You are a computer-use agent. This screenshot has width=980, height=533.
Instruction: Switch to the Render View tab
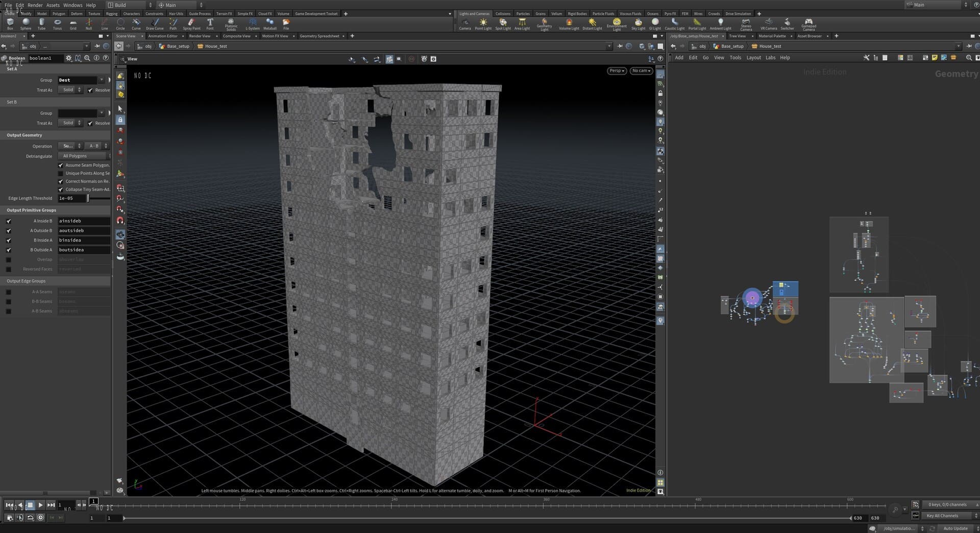[200, 36]
